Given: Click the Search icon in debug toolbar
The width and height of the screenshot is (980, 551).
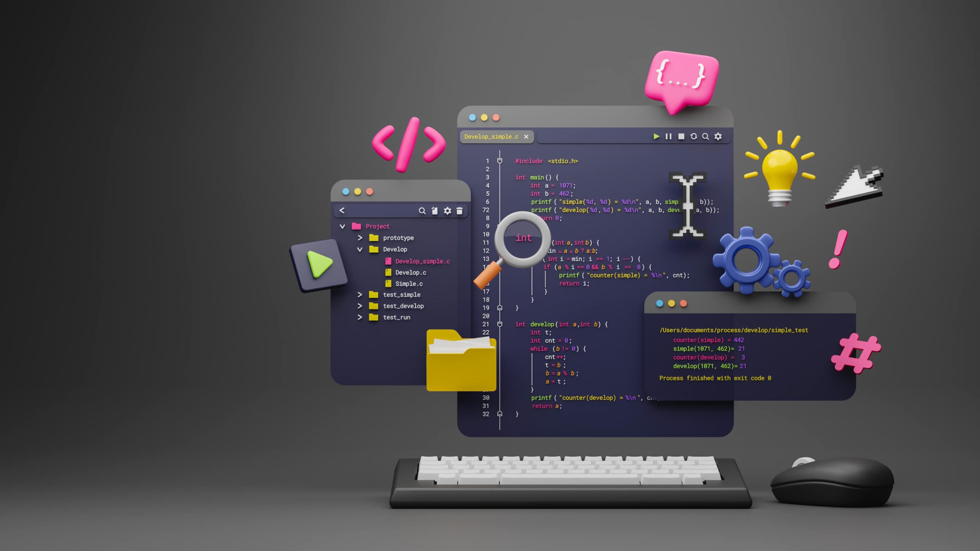Looking at the screenshot, I should pos(706,136).
